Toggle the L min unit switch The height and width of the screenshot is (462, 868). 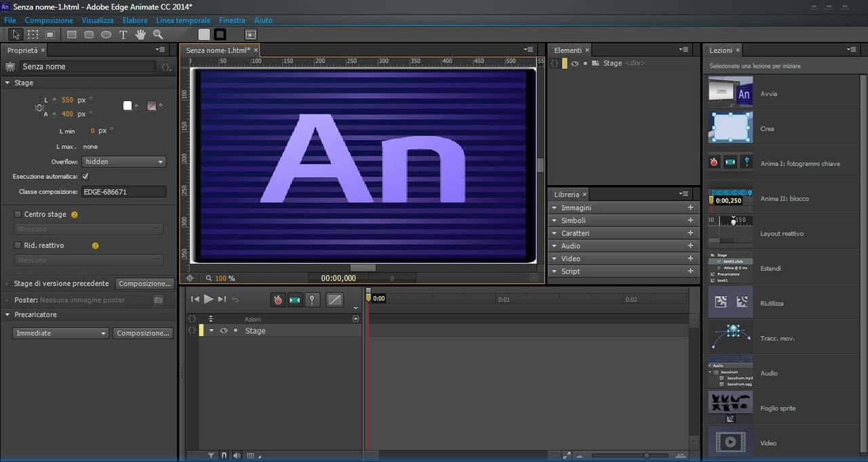tap(112, 130)
